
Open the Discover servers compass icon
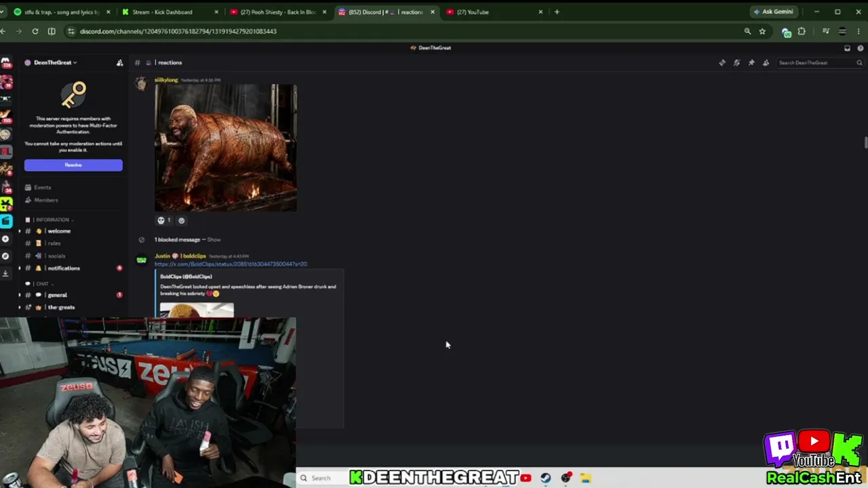pyautogui.click(x=6, y=256)
